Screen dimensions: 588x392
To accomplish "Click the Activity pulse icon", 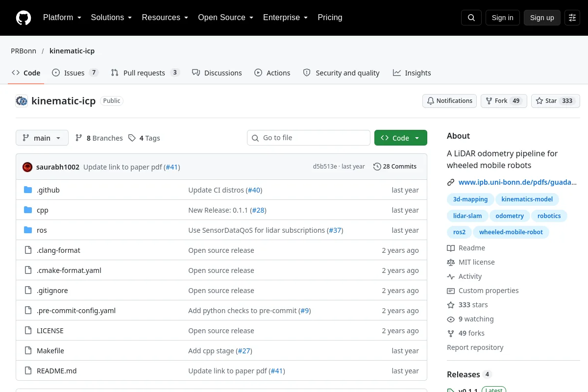I will [451, 276].
